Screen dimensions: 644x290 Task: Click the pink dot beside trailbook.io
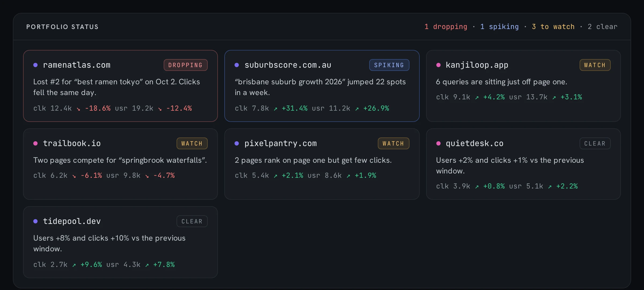[35, 143]
